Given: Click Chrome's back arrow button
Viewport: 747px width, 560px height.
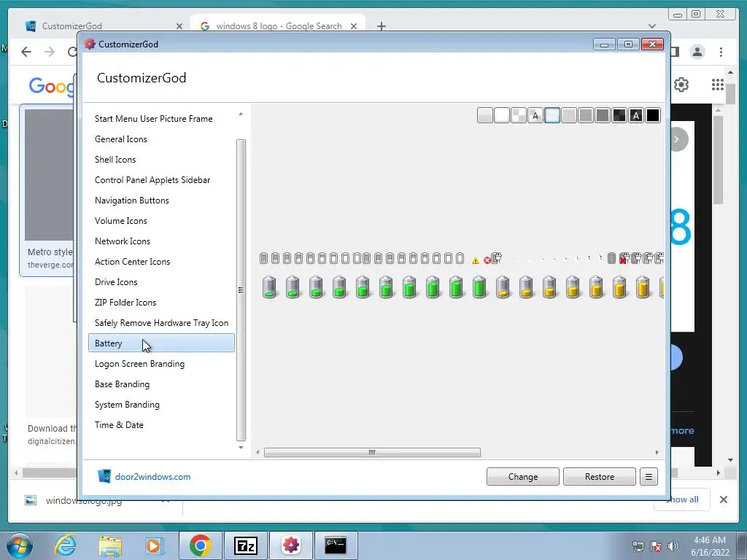Looking at the screenshot, I should (x=26, y=52).
